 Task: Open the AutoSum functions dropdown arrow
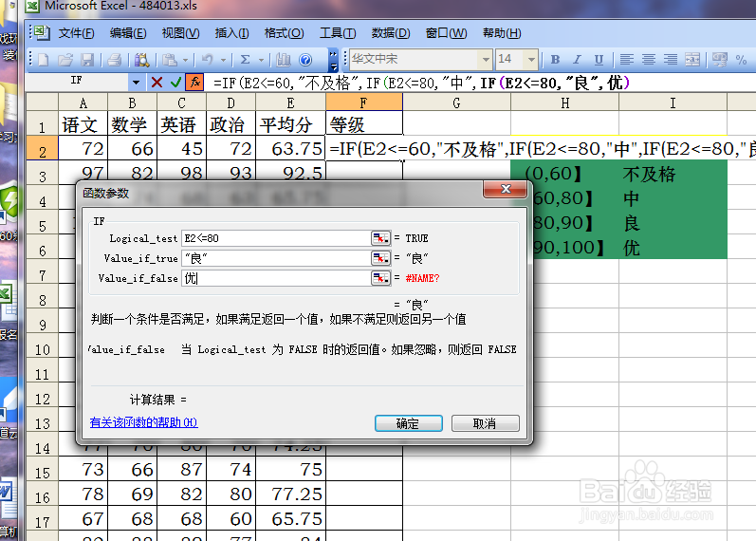pos(261,61)
